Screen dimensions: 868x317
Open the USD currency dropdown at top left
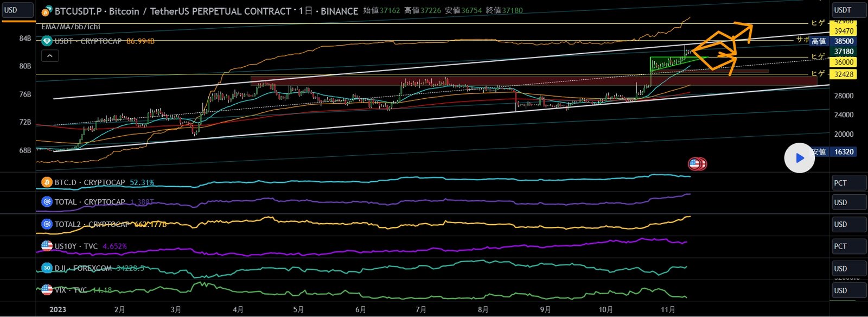17,10
